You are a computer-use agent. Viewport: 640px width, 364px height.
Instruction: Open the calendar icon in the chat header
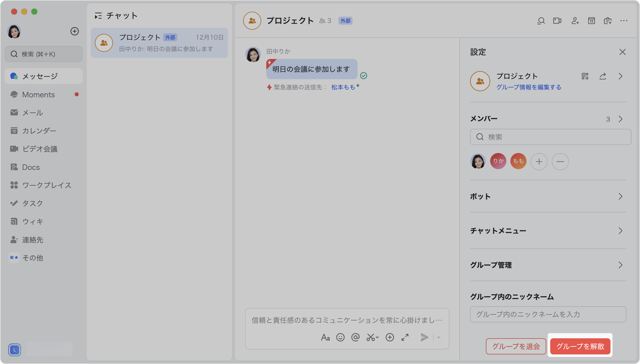[591, 21]
